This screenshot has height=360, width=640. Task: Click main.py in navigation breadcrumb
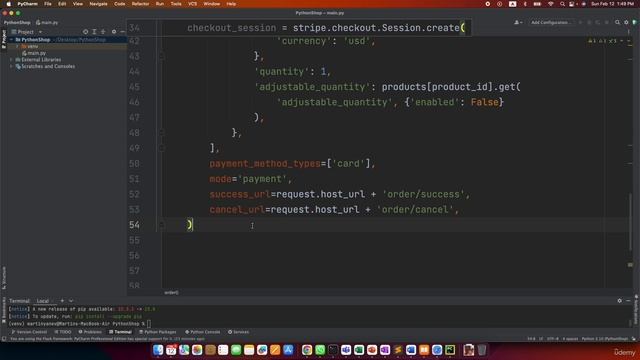click(47, 22)
